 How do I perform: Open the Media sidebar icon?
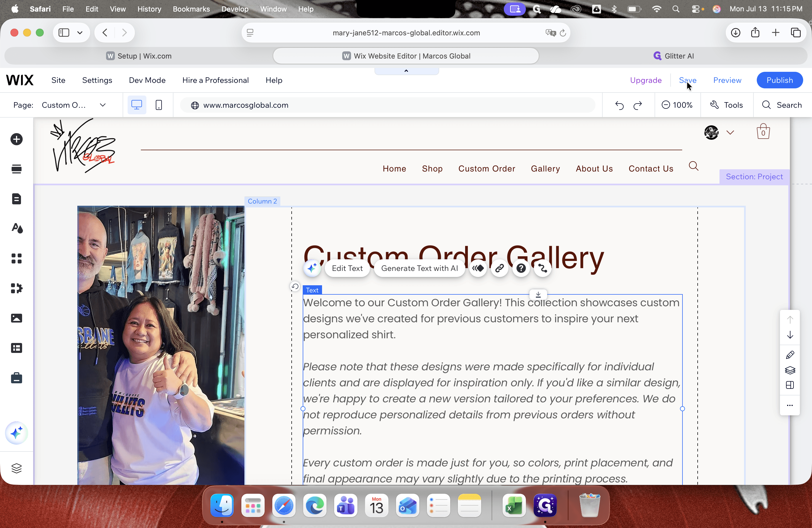pyautogui.click(x=16, y=318)
